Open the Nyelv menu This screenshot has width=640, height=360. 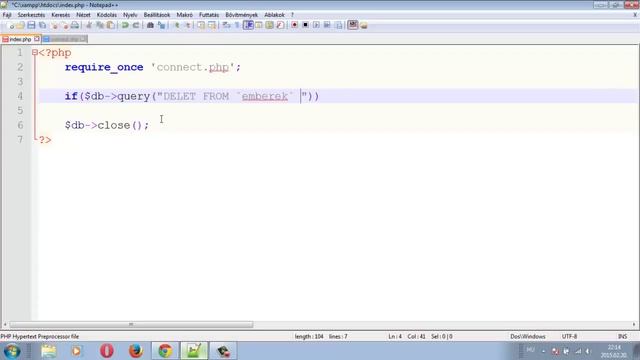pyautogui.click(x=130, y=15)
